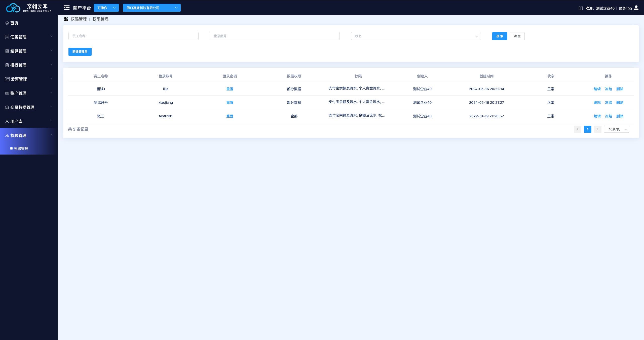Image resolution: width=644 pixels, height=340 pixels.
Task: Open 发票管理 menu item
Action: pyautogui.click(x=29, y=79)
